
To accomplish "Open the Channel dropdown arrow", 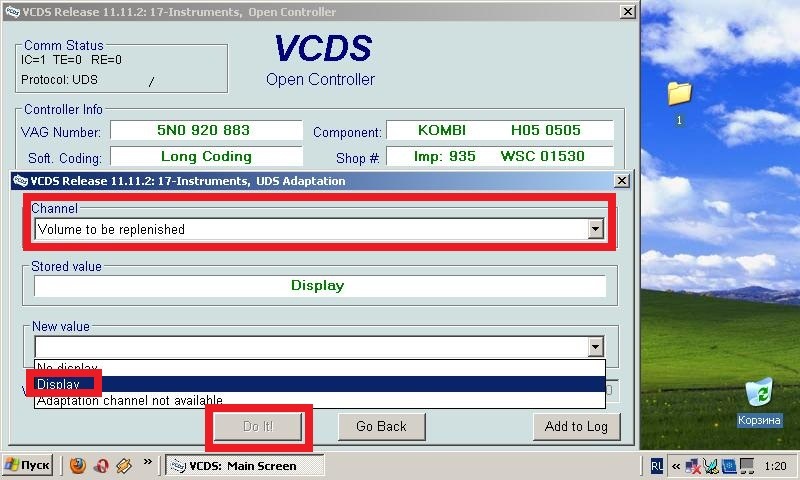I will (595, 229).
